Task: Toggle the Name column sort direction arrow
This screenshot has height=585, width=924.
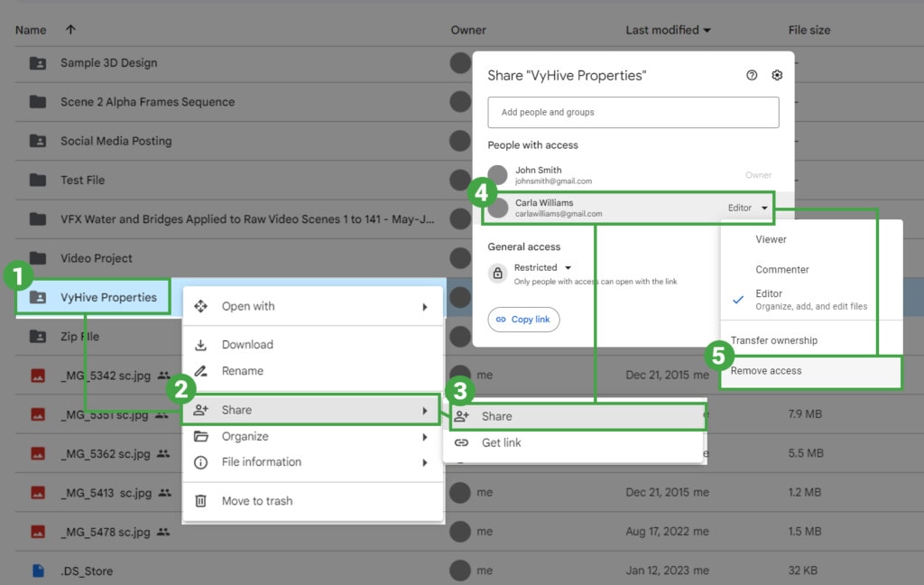Action: click(70, 30)
